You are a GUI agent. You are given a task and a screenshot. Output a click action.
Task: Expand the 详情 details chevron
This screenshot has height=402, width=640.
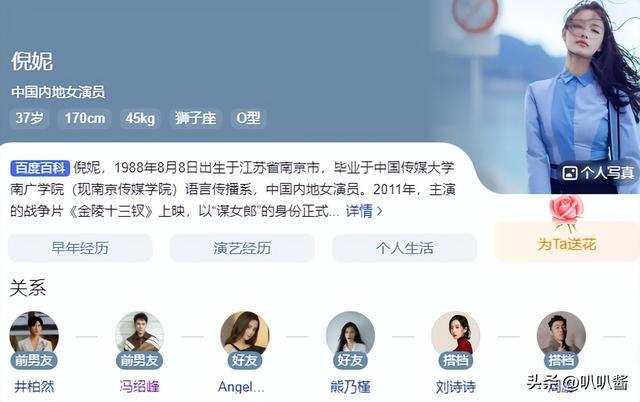pyautogui.click(x=380, y=211)
